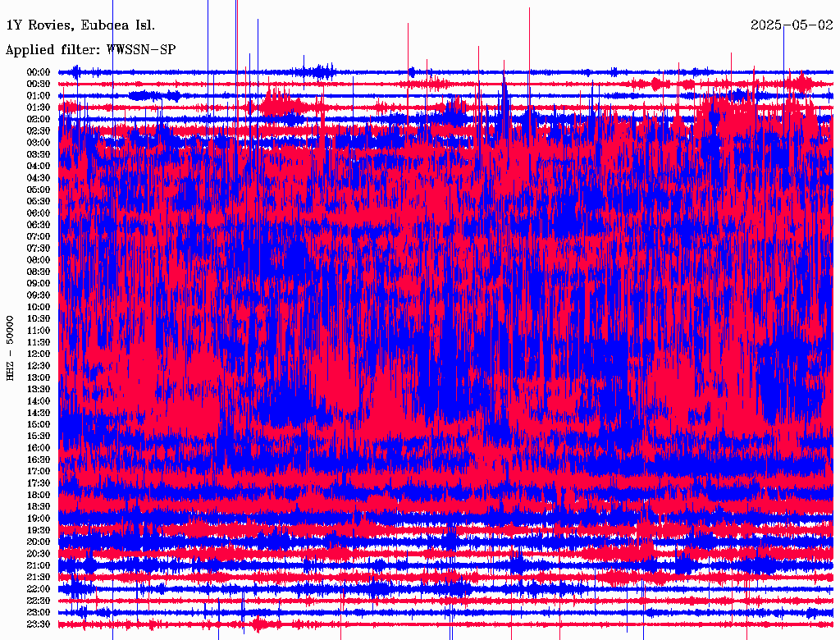Click the 23:00 time label
The height and width of the screenshot is (640, 840).
pyautogui.click(x=39, y=612)
